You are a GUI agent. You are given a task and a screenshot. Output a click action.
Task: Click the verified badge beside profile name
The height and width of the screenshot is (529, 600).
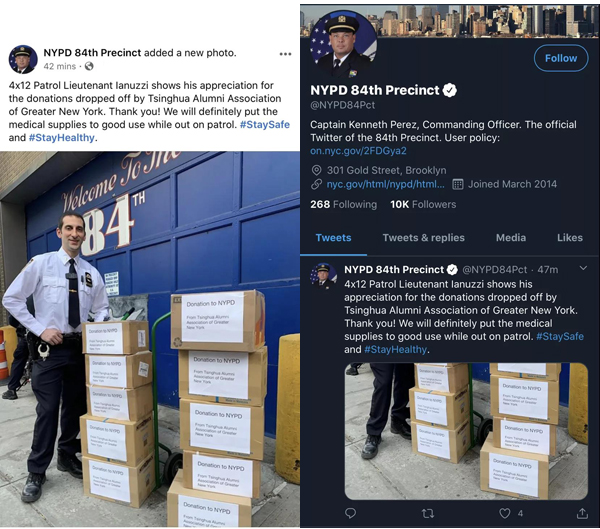[x=450, y=90]
